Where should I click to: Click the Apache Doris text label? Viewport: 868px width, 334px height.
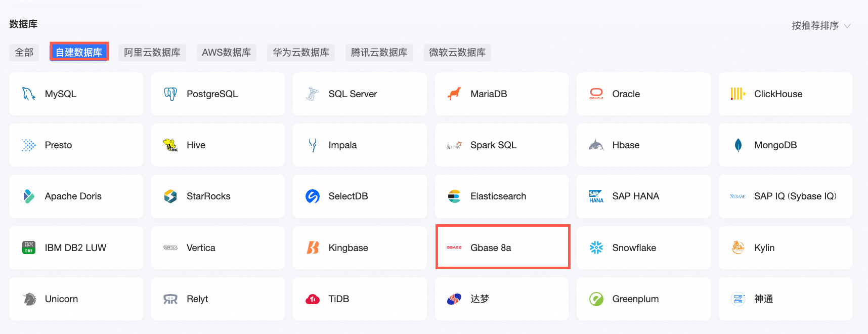pyautogui.click(x=73, y=196)
